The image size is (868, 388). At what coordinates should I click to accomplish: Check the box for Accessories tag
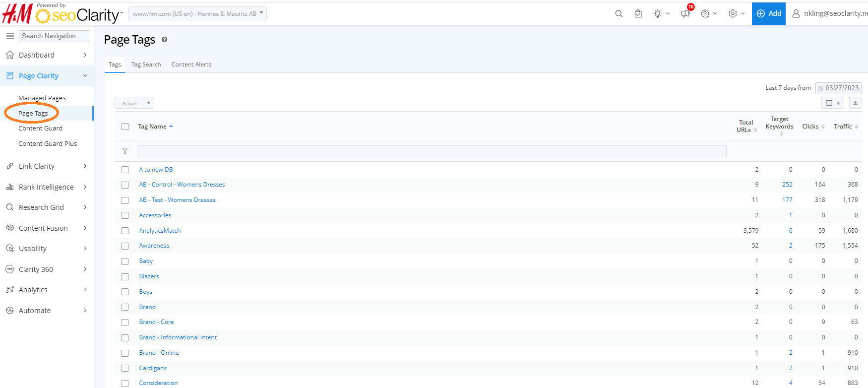point(125,215)
